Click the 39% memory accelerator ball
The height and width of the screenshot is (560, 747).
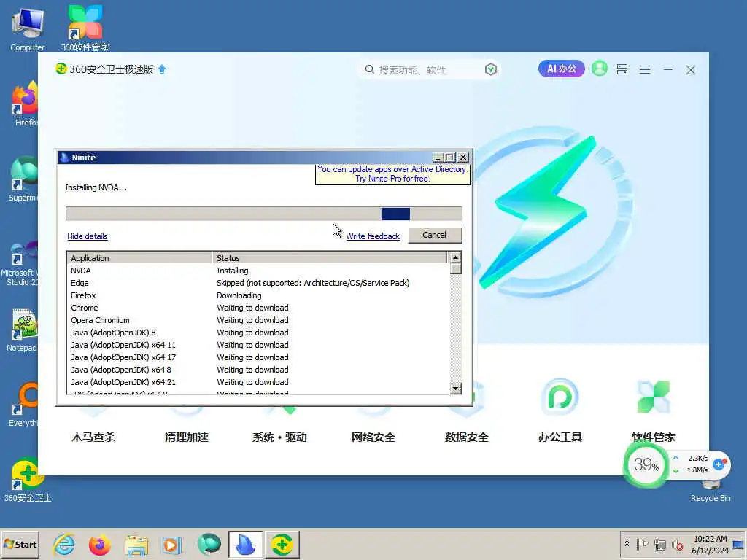[646, 464]
